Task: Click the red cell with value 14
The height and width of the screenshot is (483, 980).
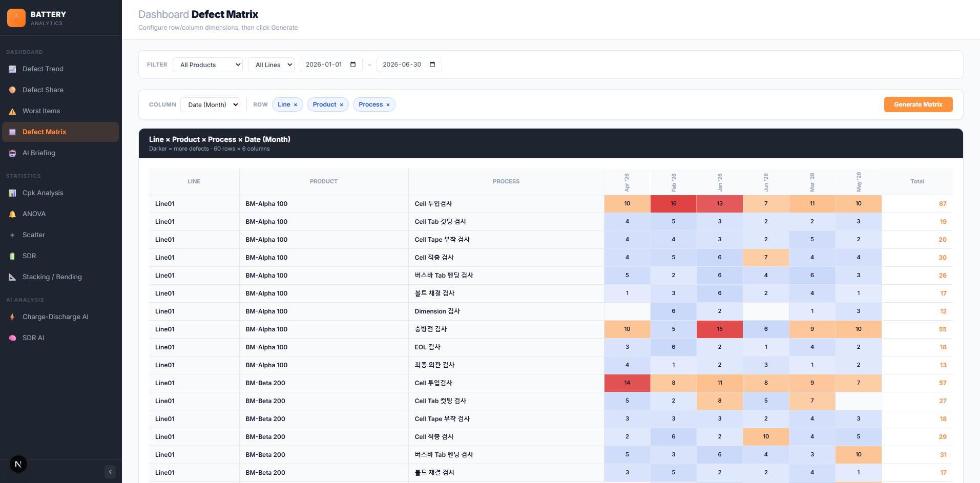Action: pyautogui.click(x=627, y=383)
